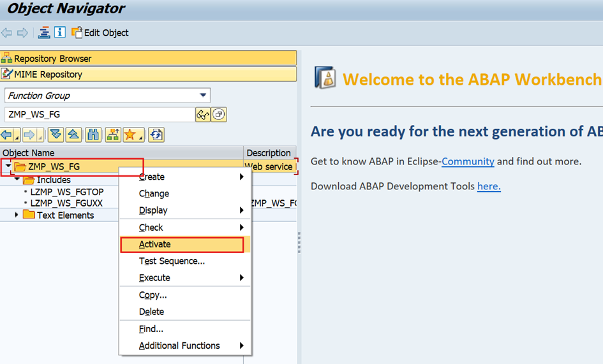Screen dimensions: 603x364
Task: Click the Refresh object list icon
Action: [x=156, y=135]
